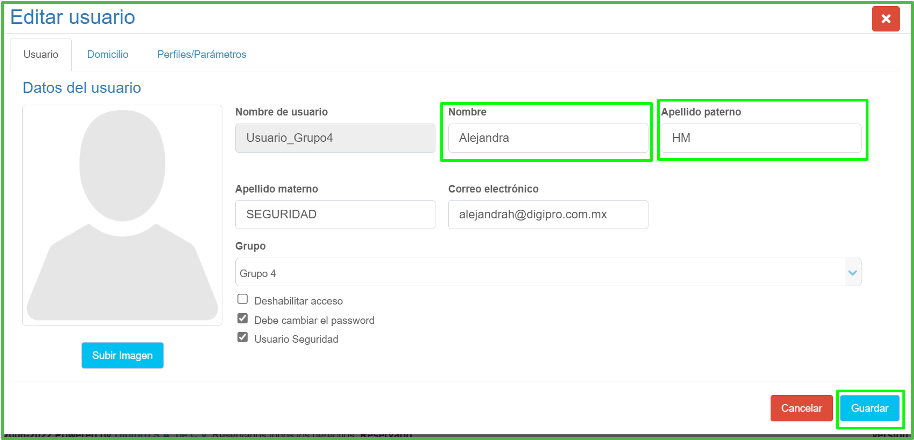Uncheck Debe cambiar el password
Screen dimensions: 914x440
pyautogui.click(x=242, y=319)
